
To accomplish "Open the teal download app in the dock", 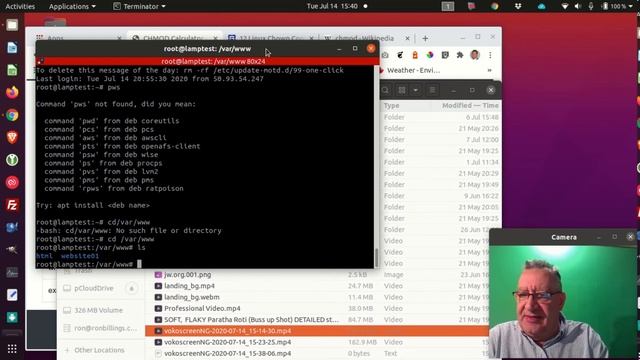I will tap(12, 317).
